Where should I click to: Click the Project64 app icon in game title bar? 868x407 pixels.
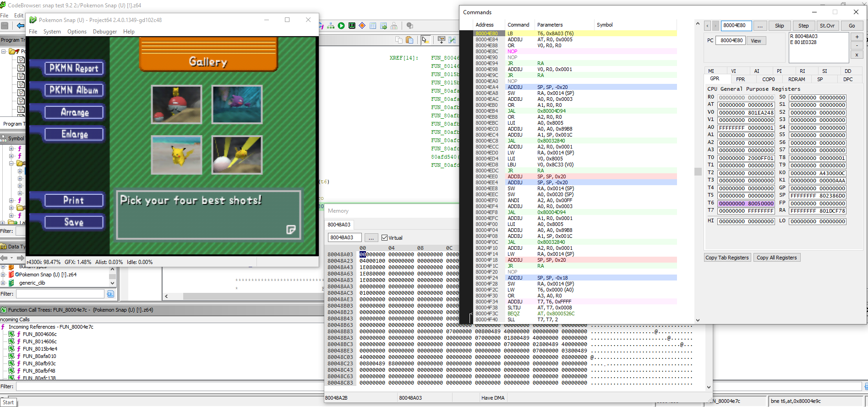[x=33, y=20]
